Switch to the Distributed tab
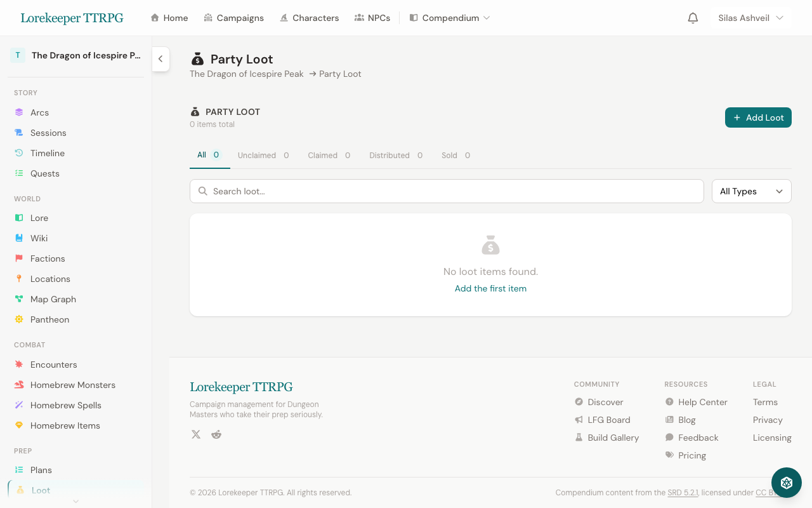 (x=395, y=155)
